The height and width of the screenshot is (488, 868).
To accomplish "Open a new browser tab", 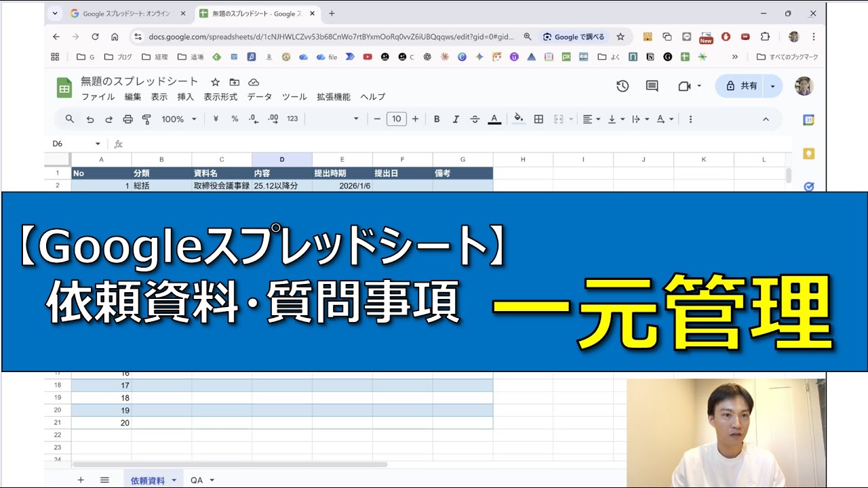I will point(332,13).
